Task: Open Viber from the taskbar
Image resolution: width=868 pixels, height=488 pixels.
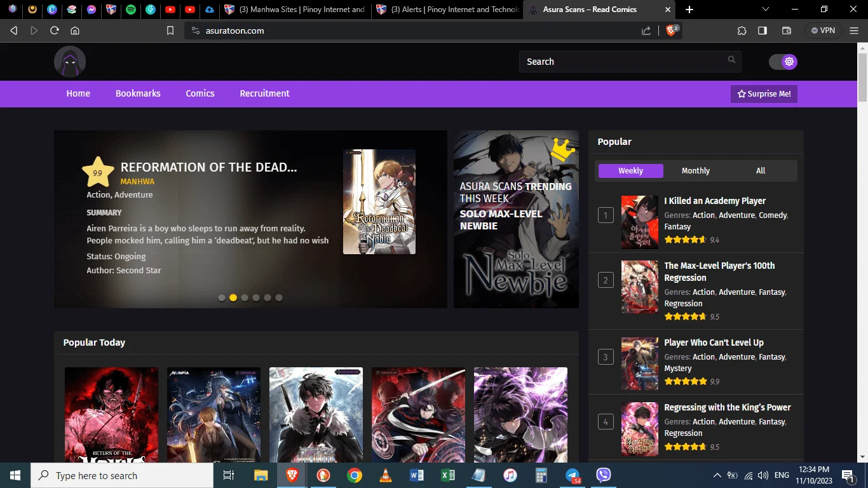Action: click(604, 475)
